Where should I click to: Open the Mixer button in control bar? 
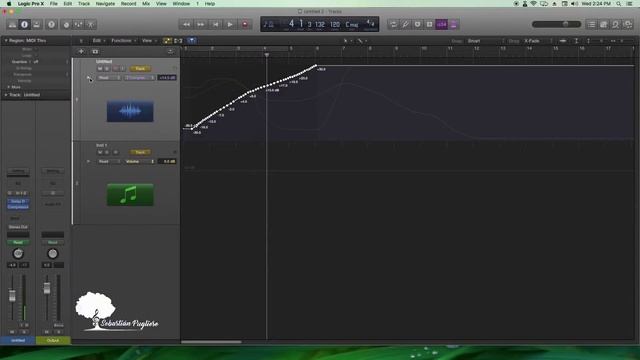point(78,24)
